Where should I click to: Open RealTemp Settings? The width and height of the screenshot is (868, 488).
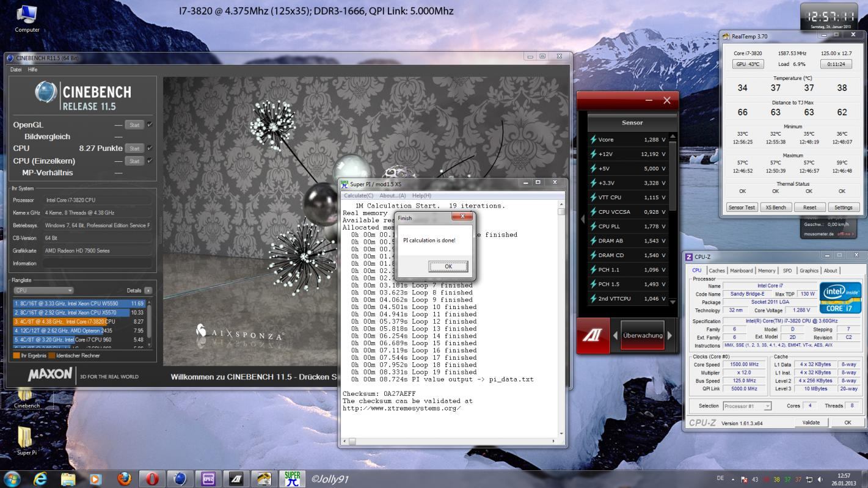pyautogui.click(x=844, y=207)
